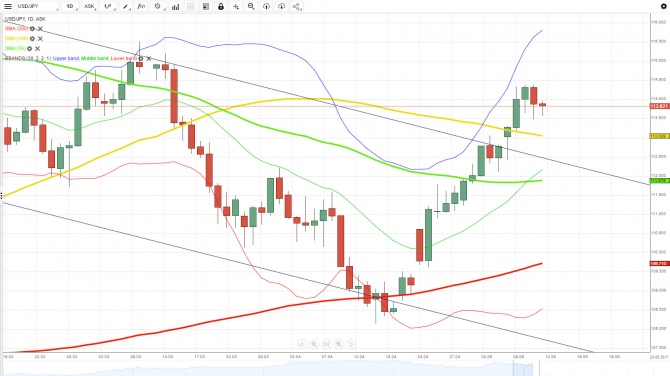Click the magnifier zoom icon in toolbar
Screen dimensions: 670x376
[x=251, y=6]
